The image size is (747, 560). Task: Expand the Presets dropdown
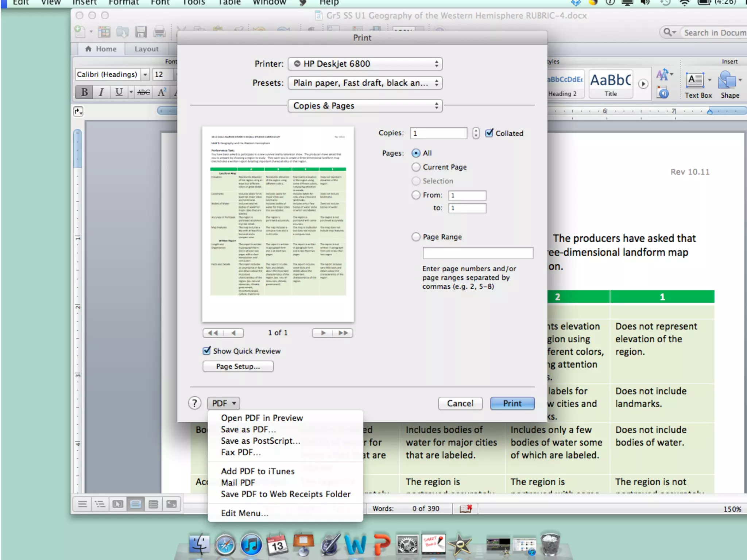click(x=365, y=83)
